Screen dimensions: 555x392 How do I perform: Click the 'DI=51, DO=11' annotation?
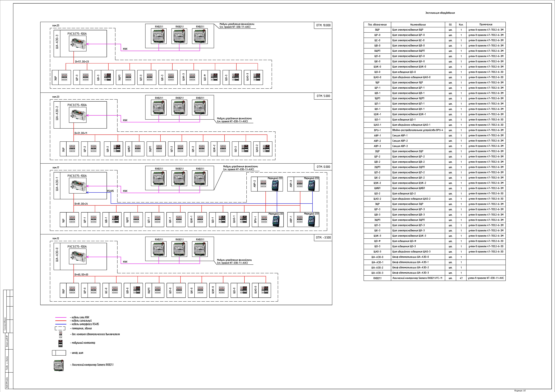pyautogui.click(x=81, y=133)
